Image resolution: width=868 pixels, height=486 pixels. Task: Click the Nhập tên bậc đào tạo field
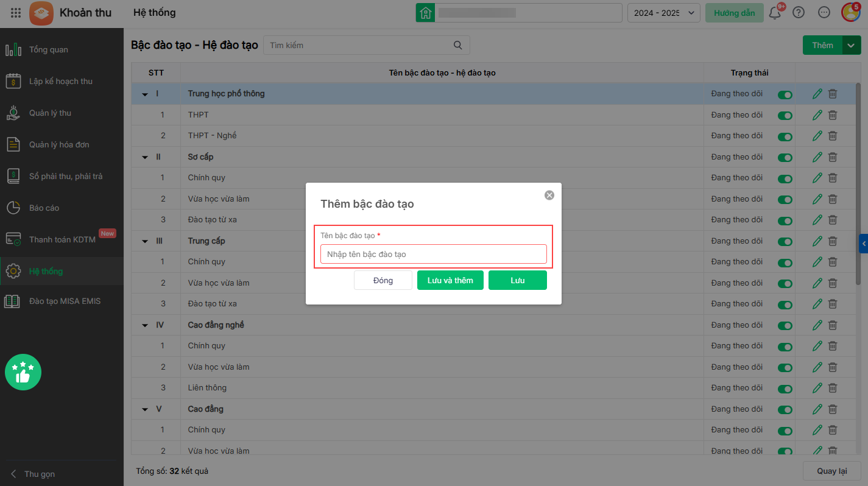coord(433,254)
